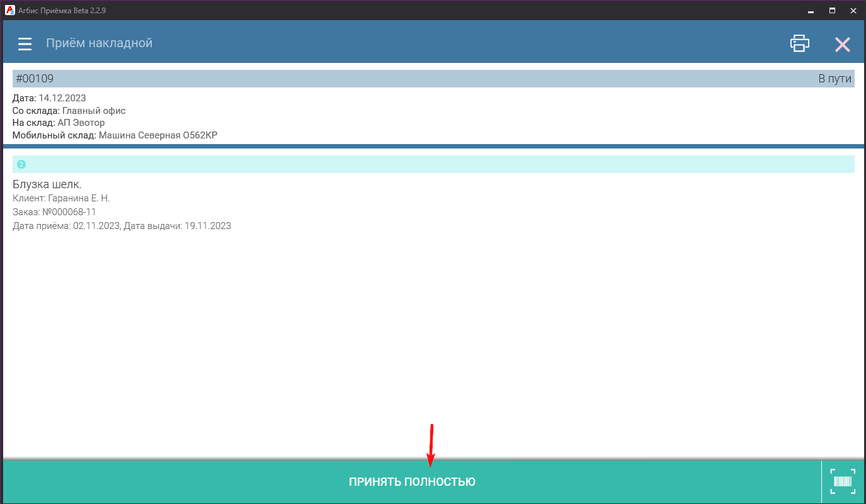
Task: Click the Агбис app icon in title bar
Action: point(10,10)
